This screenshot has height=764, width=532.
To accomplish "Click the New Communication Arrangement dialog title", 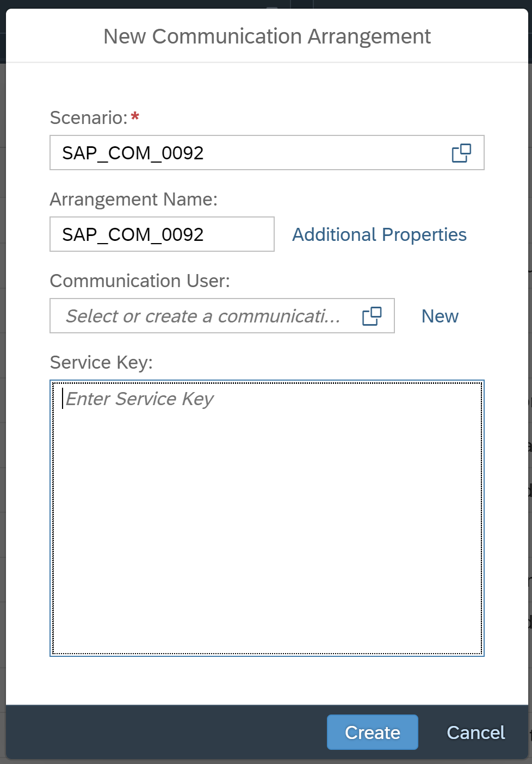I will coord(267,36).
